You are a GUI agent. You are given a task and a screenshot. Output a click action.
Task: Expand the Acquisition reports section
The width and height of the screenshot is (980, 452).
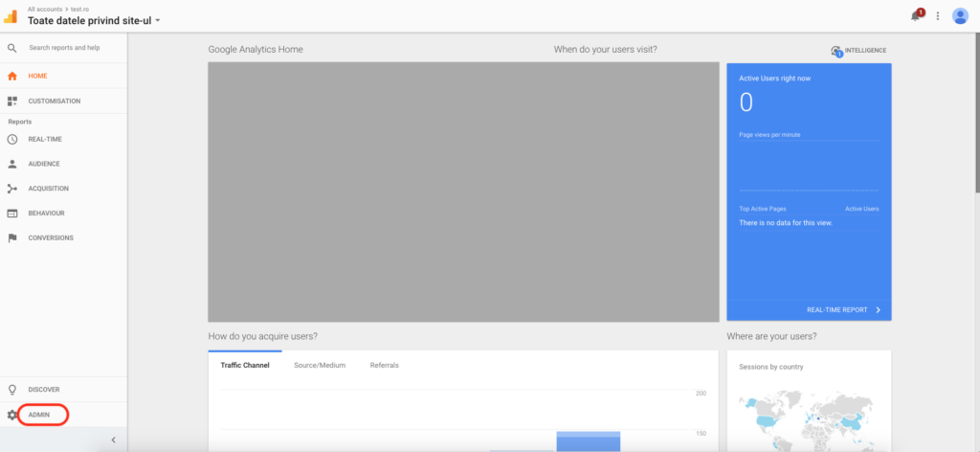click(48, 189)
